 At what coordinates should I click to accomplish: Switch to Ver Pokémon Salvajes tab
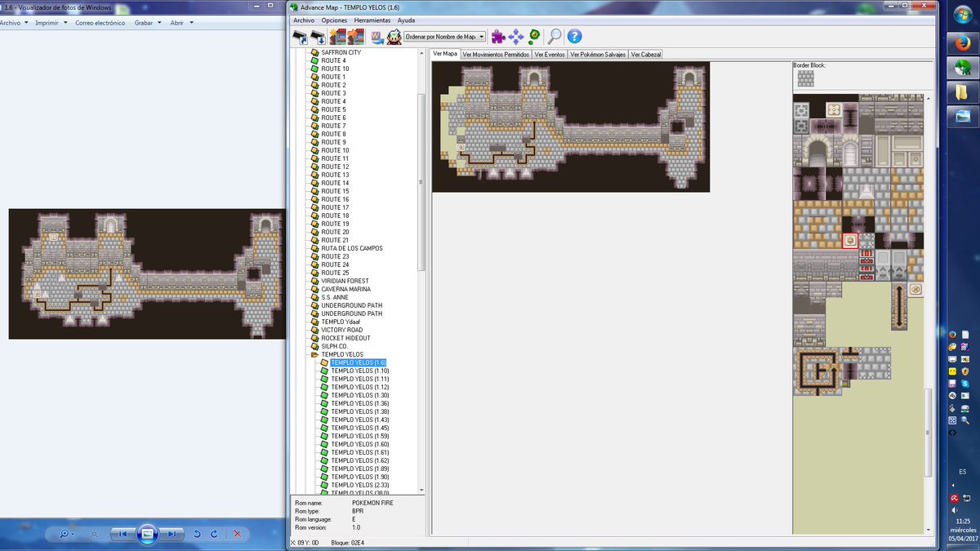click(x=598, y=54)
